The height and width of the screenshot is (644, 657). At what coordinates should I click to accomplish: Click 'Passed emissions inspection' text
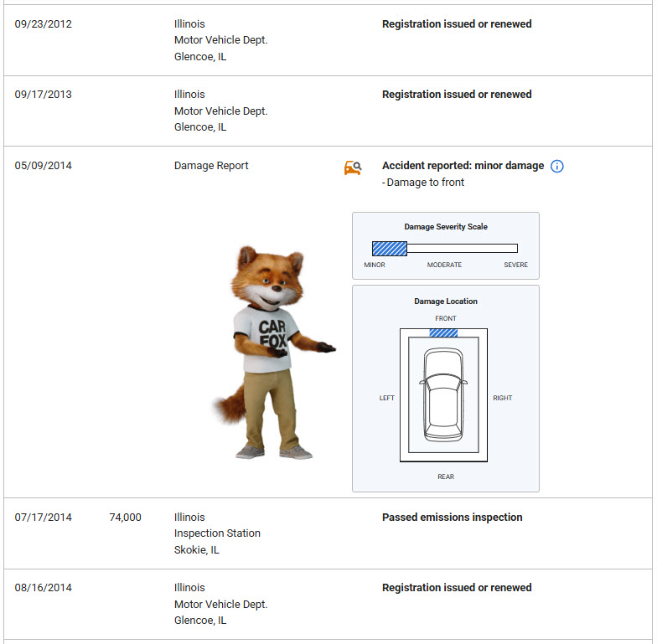click(x=453, y=518)
